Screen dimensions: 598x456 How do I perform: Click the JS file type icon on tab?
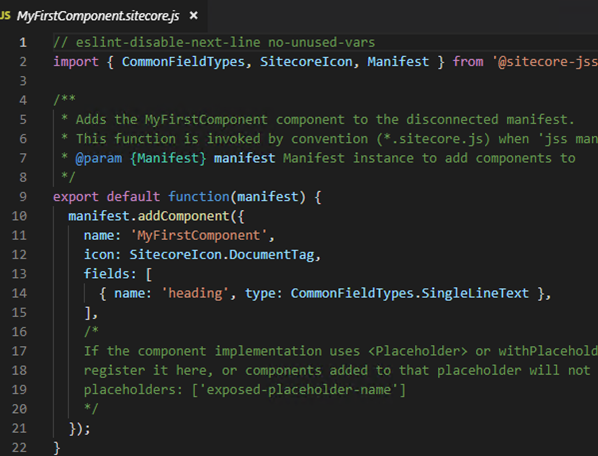click(5, 16)
